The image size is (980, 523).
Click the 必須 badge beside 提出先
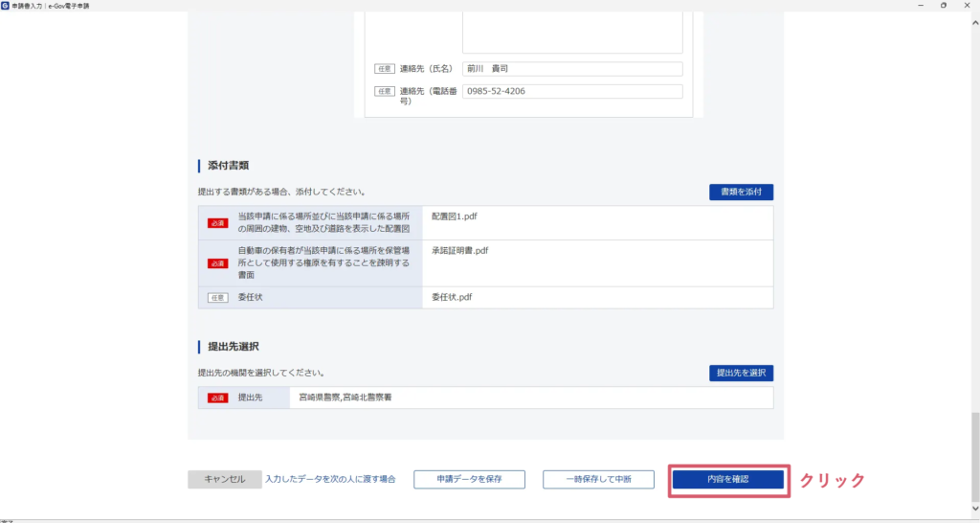point(217,398)
